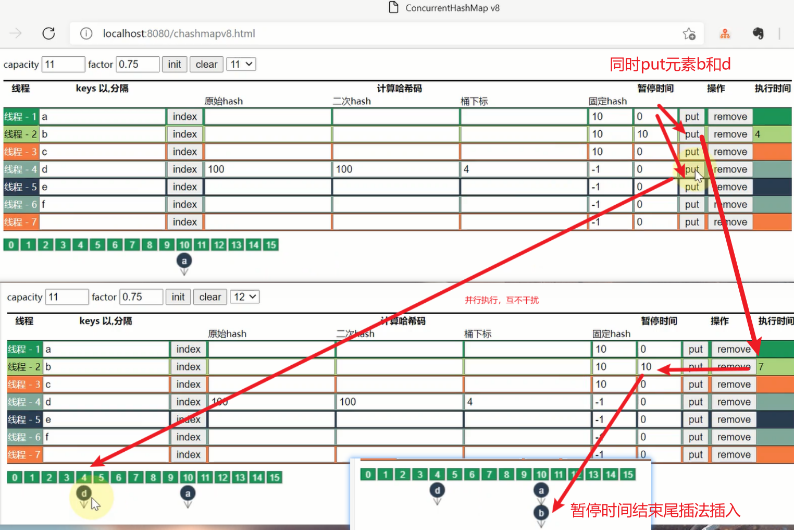Viewport: 794px width, 532px height.
Task: Click remove for thread 3 in bottom panel
Action: (734, 385)
